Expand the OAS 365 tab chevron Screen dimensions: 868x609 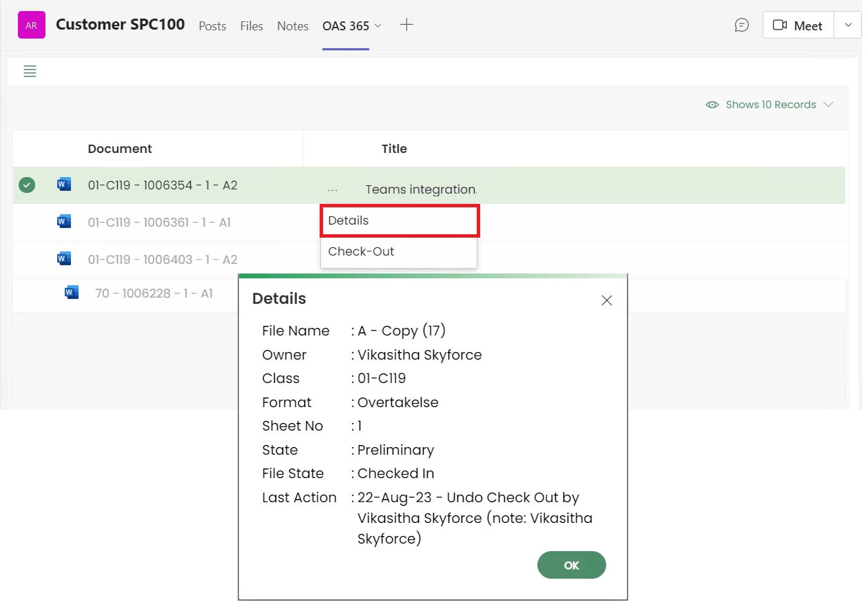click(x=378, y=25)
